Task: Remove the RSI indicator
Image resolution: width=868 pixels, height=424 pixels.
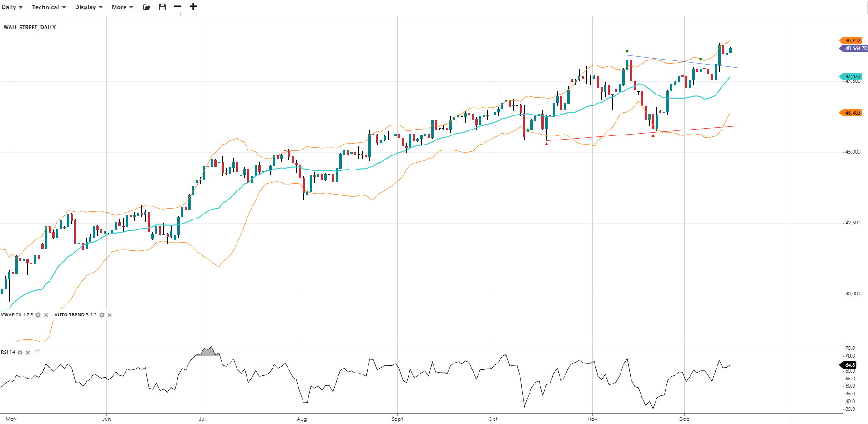Action: tap(28, 353)
